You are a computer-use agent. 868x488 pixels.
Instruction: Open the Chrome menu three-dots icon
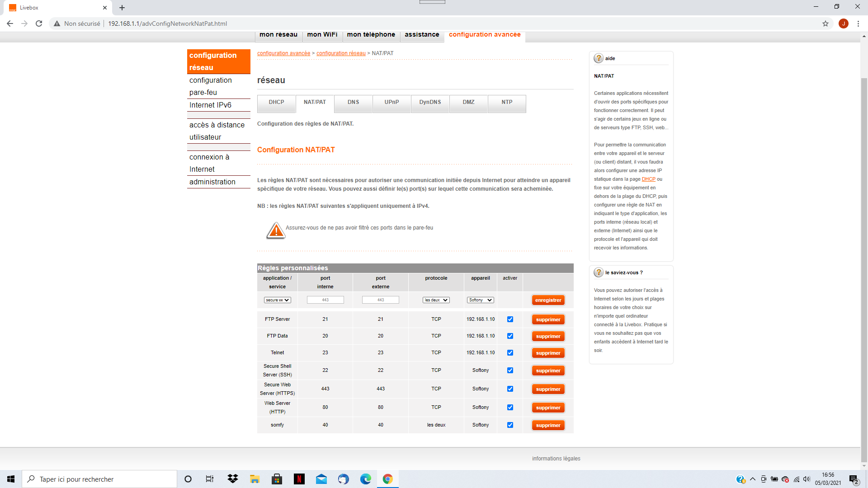[858, 23]
